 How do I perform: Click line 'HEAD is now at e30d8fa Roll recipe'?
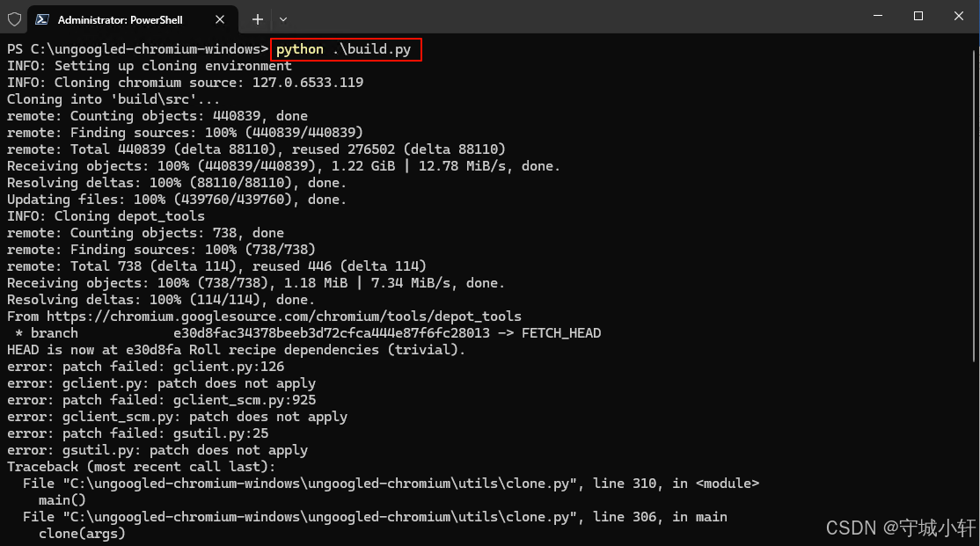pyautogui.click(x=237, y=350)
